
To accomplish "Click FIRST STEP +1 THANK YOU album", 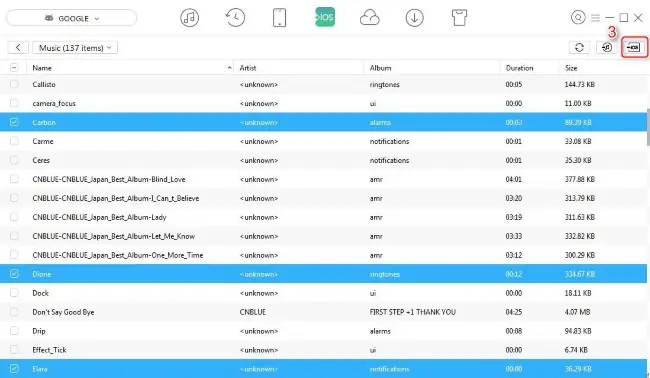I will [412, 312].
